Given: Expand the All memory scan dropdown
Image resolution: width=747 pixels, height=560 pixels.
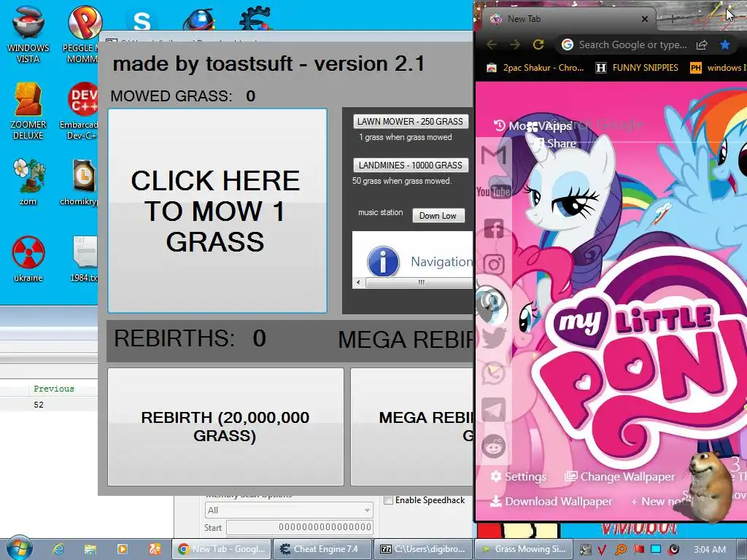Looking at the screenshot, I should click(x=289, y=510).
